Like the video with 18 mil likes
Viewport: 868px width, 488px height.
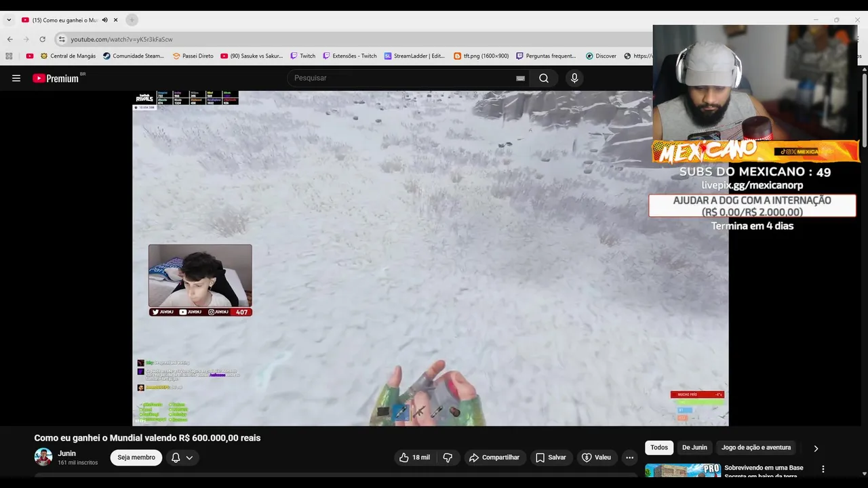coord(414,457)
